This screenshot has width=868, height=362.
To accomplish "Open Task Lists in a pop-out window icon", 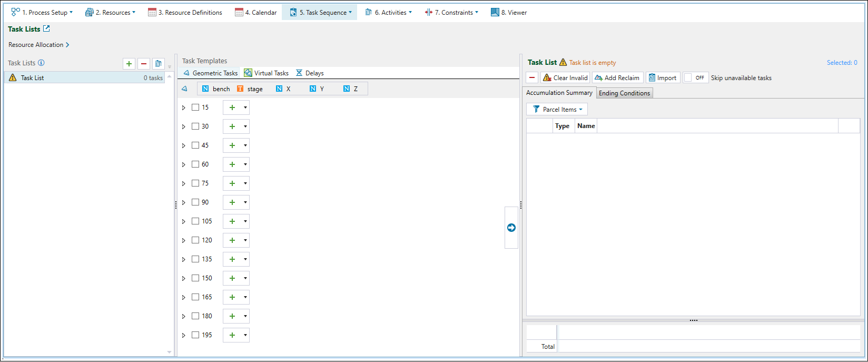I will click(46, 29).
